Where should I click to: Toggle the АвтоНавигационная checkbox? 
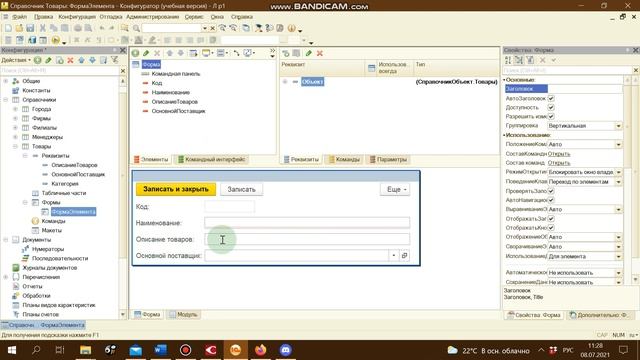[x=551, y=200]
